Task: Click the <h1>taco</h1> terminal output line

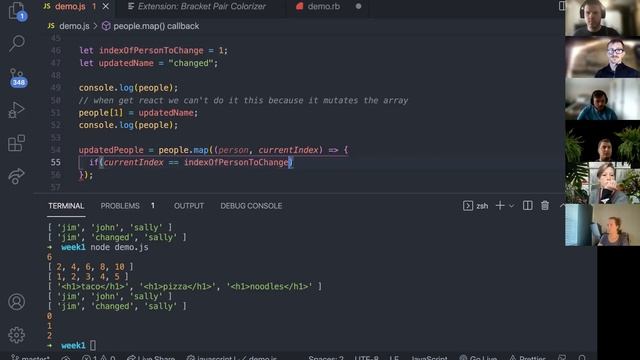Action: [x=184, y=287]
